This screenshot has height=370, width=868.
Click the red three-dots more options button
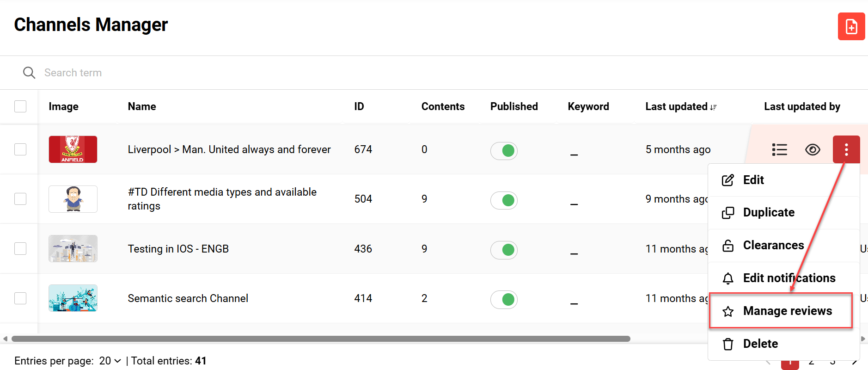coord(846,149)
